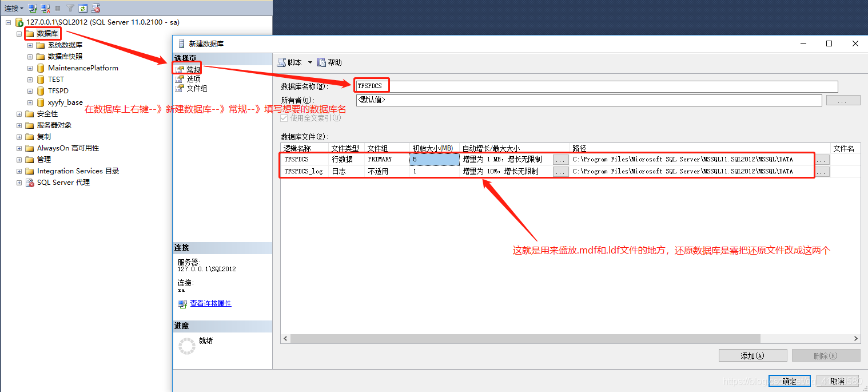Click the 数据库名称 input field
The image size is (868, 392).
coord(596,86)
